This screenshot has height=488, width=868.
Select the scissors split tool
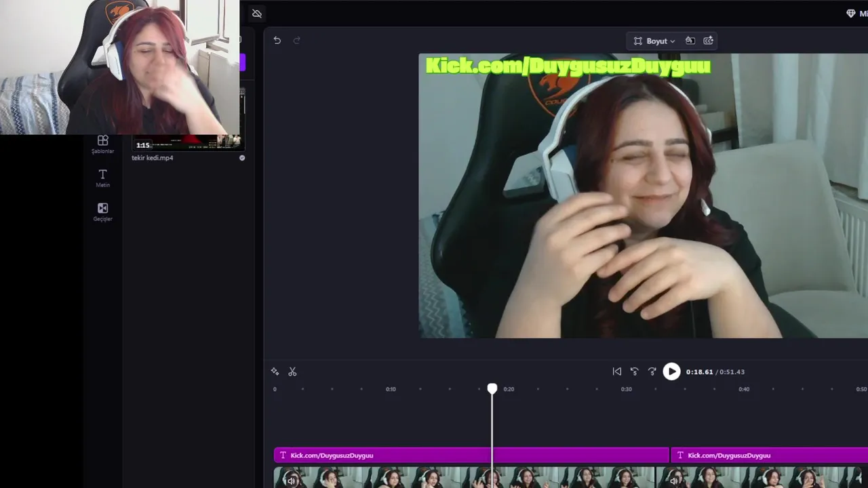tap(292, 371)
